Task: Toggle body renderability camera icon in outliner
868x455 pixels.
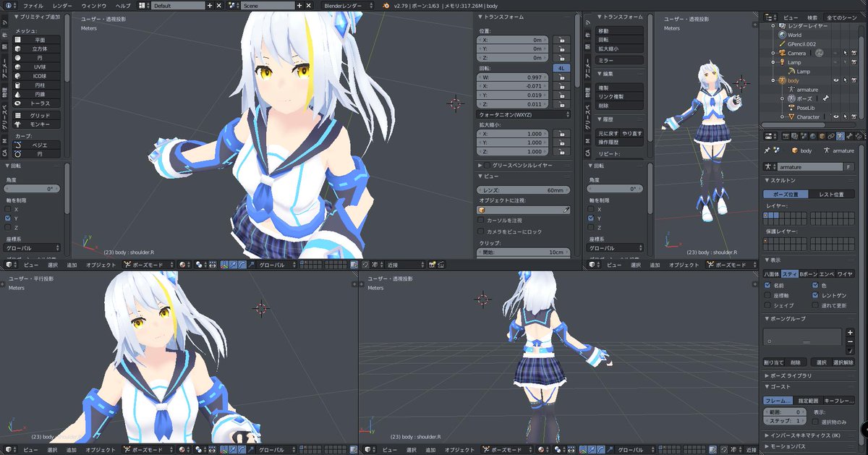Action: point(854,80)
